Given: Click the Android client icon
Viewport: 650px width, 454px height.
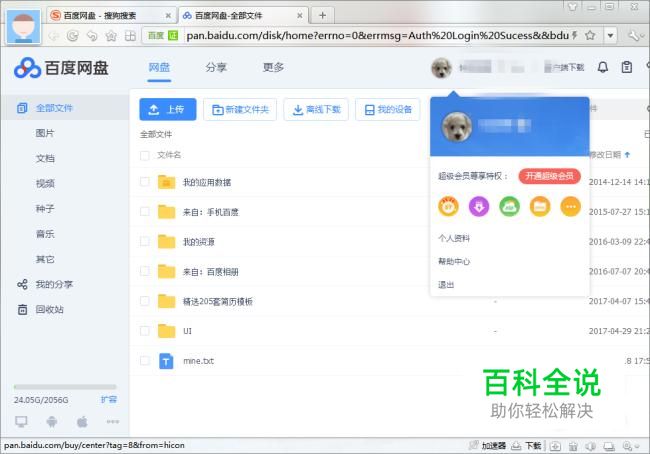Looking at the screenshot, I should point(52,422).
